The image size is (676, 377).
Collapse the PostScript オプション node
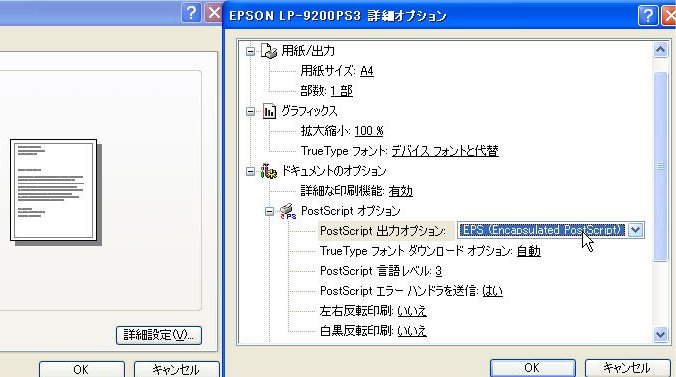(269, 211)
